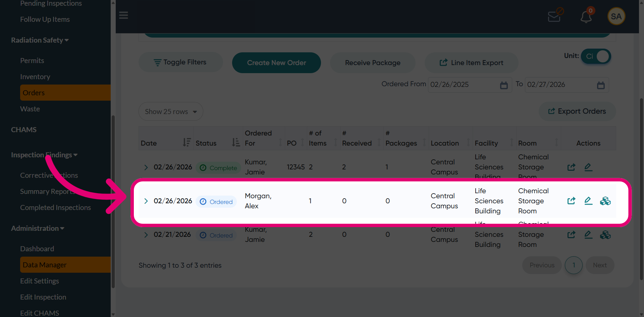This screenshot has width=644, height=317.
Task: Collapse the Radiation Safety sidebar section
Action: (40, 40)
